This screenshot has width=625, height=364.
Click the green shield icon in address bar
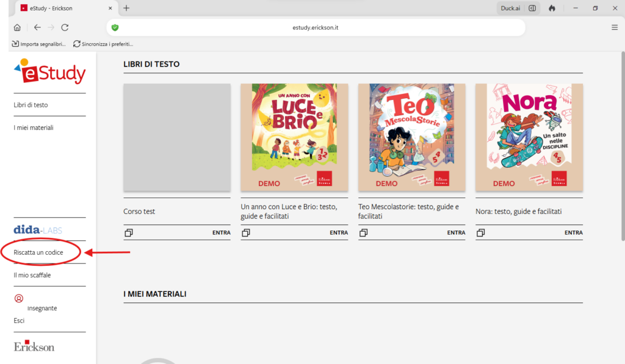pyautogui.click(x=115, y=27)
